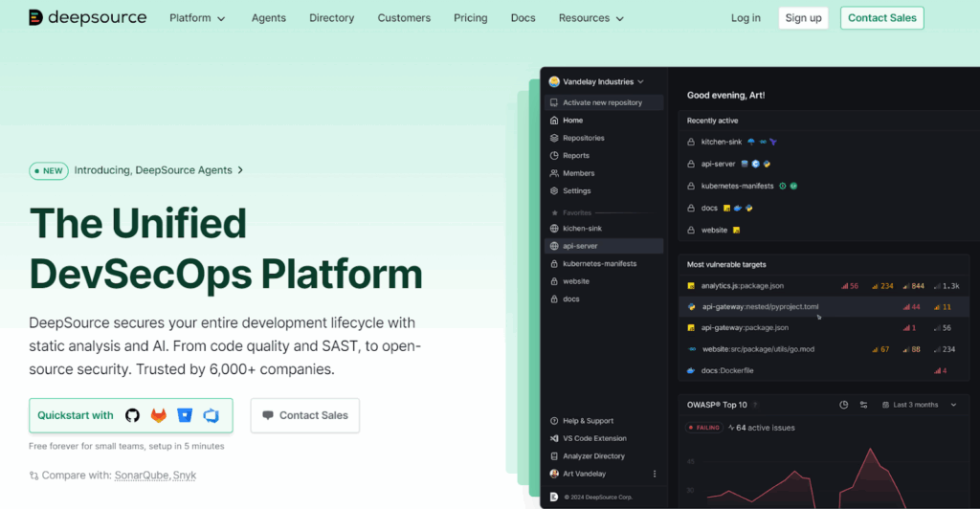Click the lock icon beside kitchen-sink
Image resolution: width=980 pixels, height=509 pixels.
(x=691, y=142)
